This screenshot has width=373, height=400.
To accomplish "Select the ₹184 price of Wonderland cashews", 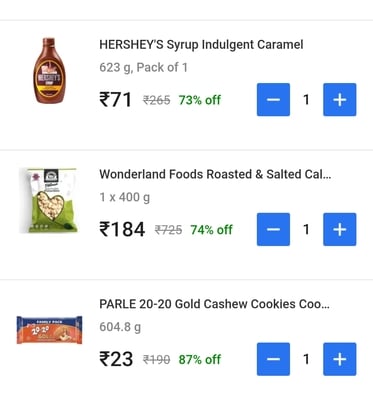I will [122, 229].
